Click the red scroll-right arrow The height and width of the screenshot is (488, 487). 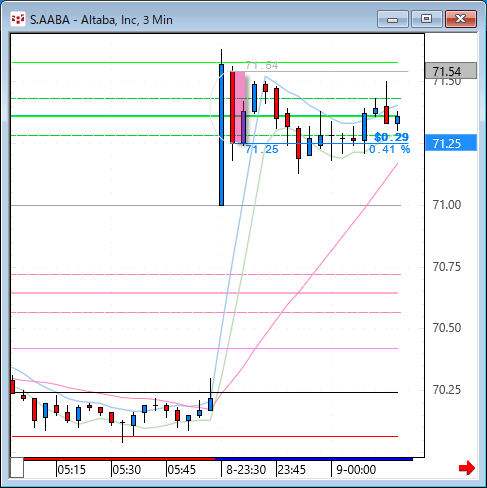click(467, 468)
